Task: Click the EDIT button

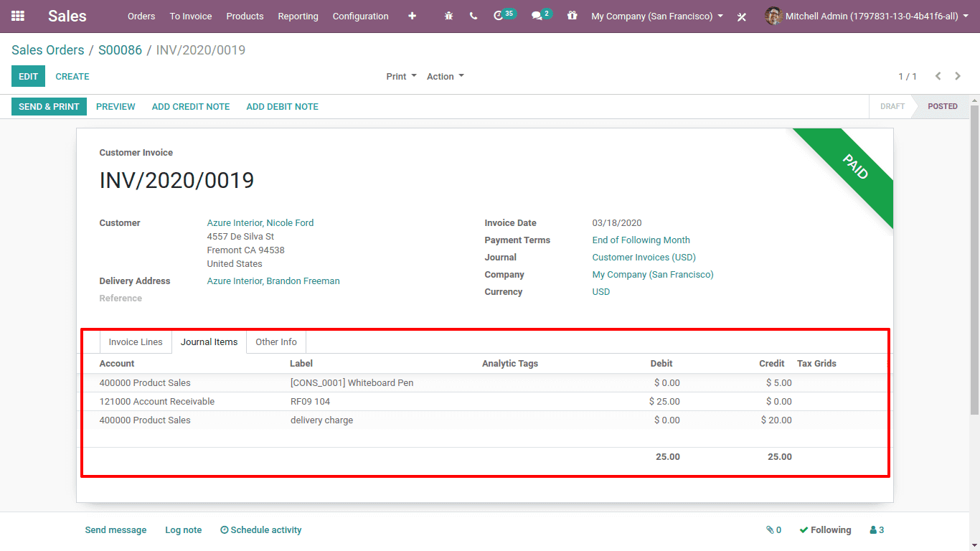Action: [28, 77]
